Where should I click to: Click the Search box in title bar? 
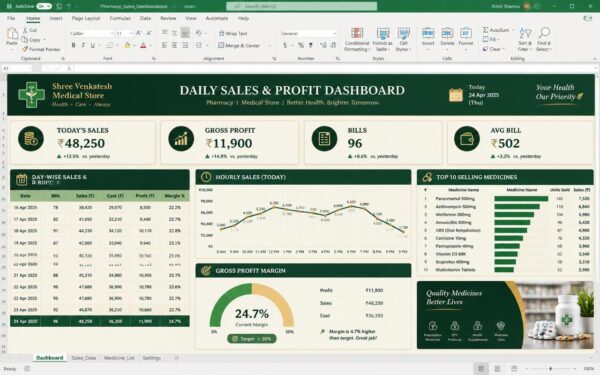[x=302, y=6]
